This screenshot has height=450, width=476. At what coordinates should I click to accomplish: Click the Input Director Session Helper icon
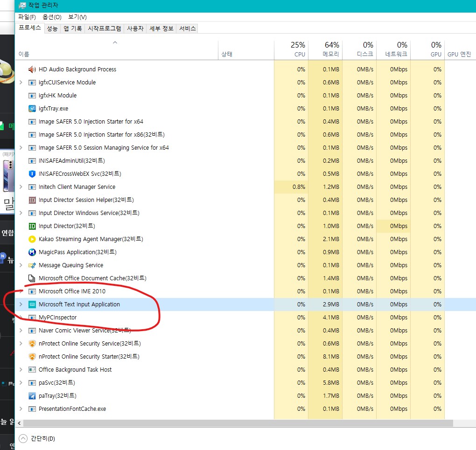pyautogui.click(x=32, y=200)
